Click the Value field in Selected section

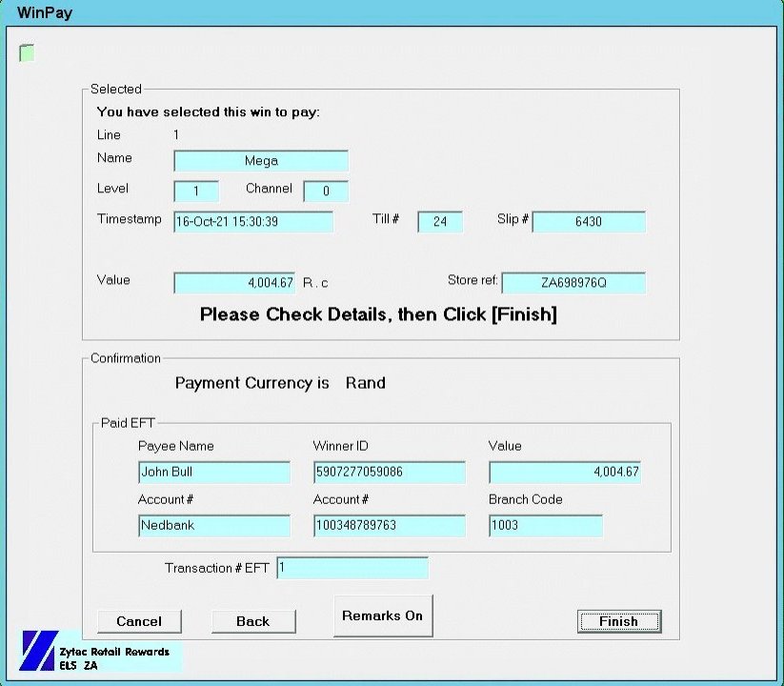click(x=234, y=283)
